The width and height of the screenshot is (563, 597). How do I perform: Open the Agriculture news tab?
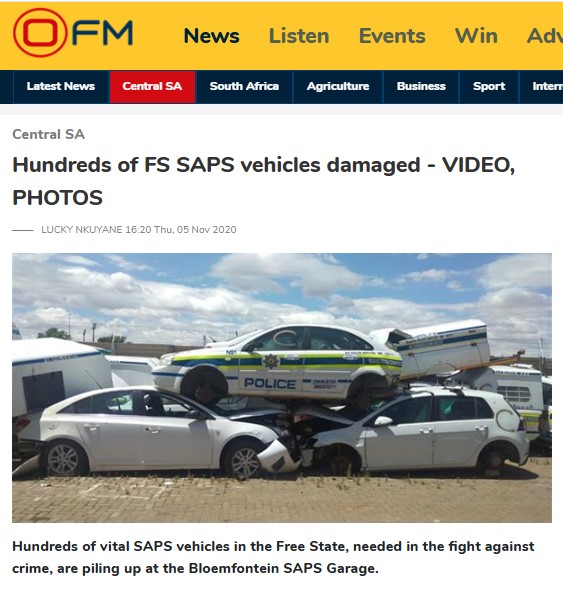click(338, 86)
